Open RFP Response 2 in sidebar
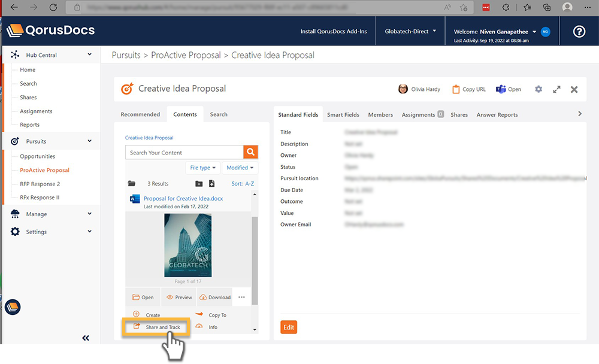Viewport: 599px width, 364px height. [x=40, y=184]
